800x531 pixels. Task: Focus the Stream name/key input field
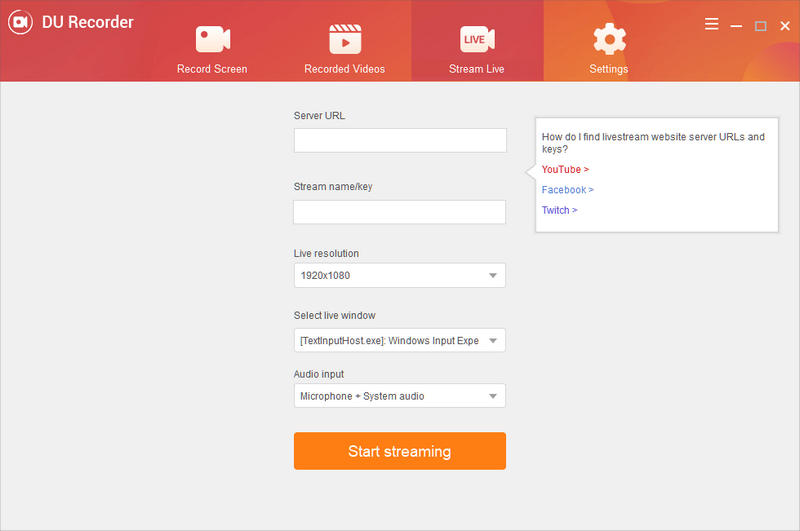click(x=399, y=212)
